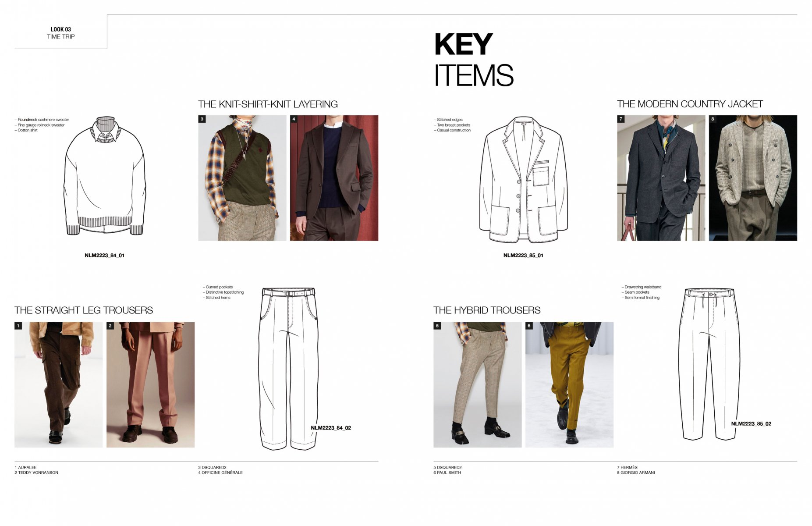The image size is (812, 526).
Task: Click the hybrid trousers drawstring sketch
Action: [709, 364]
